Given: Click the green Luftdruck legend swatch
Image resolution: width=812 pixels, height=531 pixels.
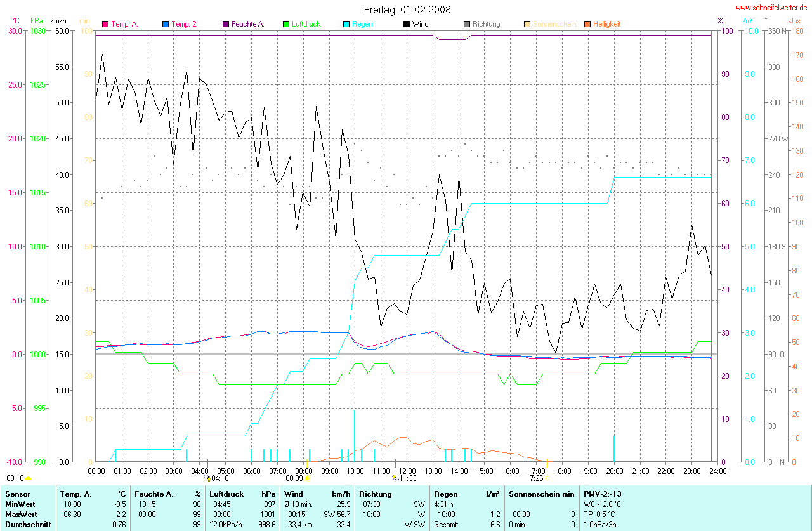Looking at the screenshot, I should (x=286, y=24).
